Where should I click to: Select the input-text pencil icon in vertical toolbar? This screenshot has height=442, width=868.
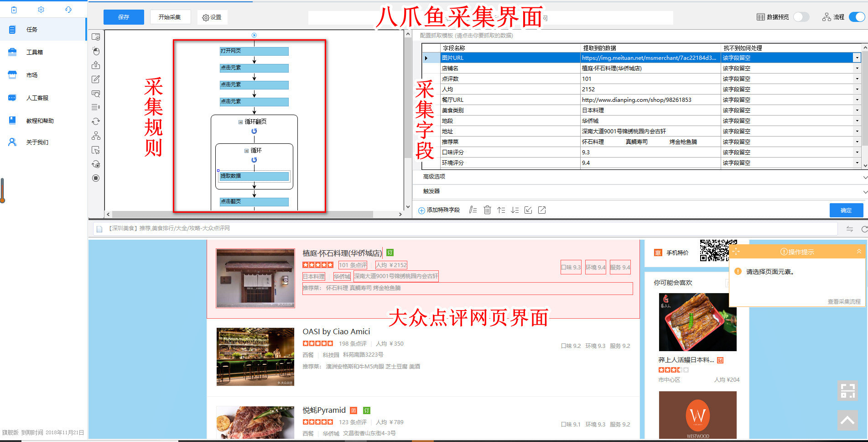coord(96,79)
